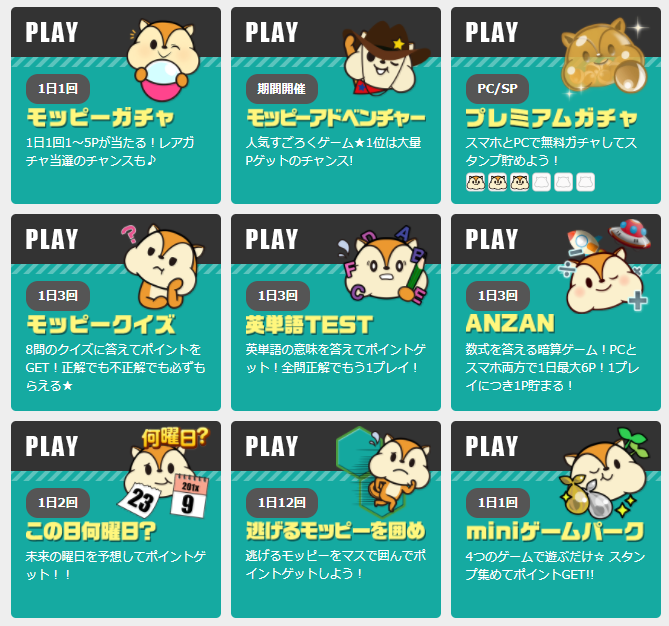Click the 期間開催 badge
The width and height of the screenshot is (669, 626).
pyautogui.click(x=282, y=89)
